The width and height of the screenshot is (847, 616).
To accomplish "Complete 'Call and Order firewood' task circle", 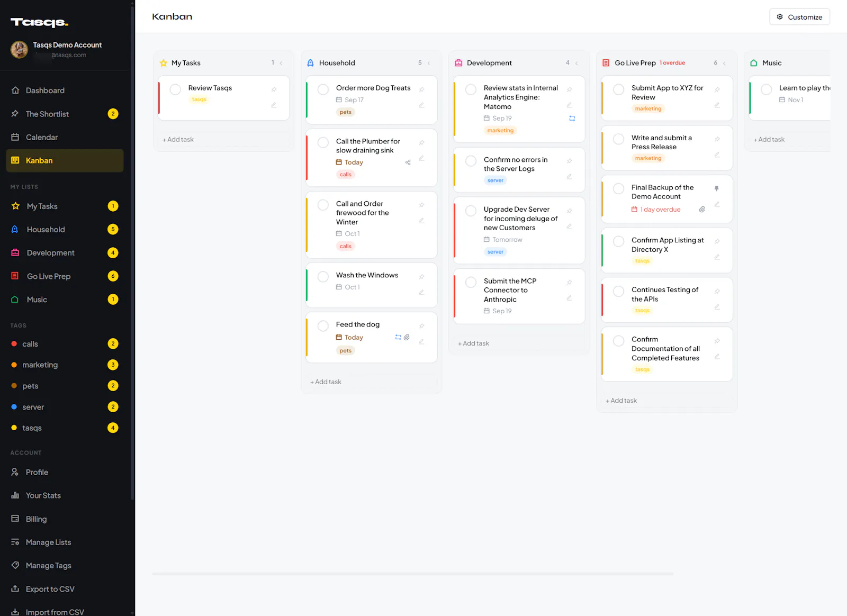I will (x=323, y=205).
